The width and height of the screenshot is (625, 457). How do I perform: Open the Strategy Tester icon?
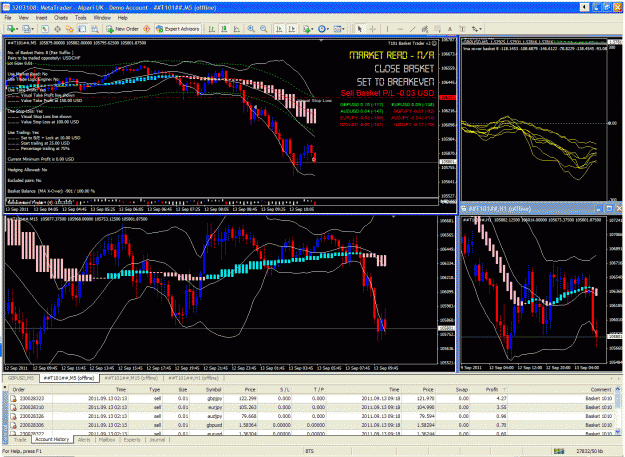95,29
